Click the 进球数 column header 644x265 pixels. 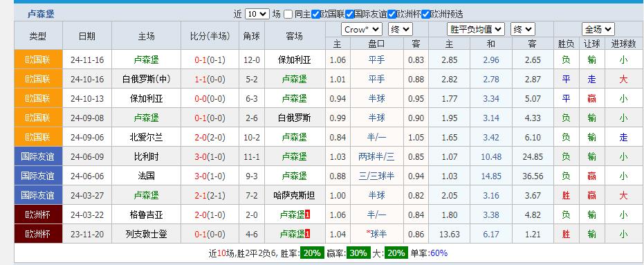pos(623,44)
